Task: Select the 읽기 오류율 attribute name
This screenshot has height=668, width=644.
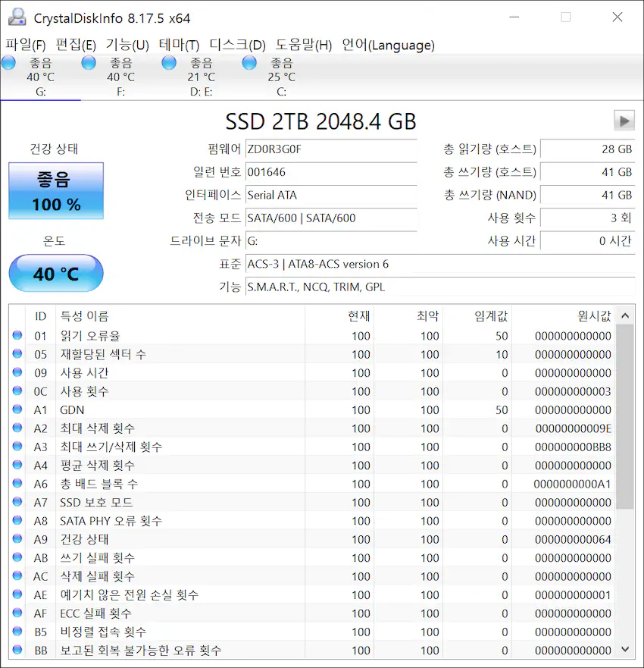Action: pyautogui.click(x=90, y=336)
